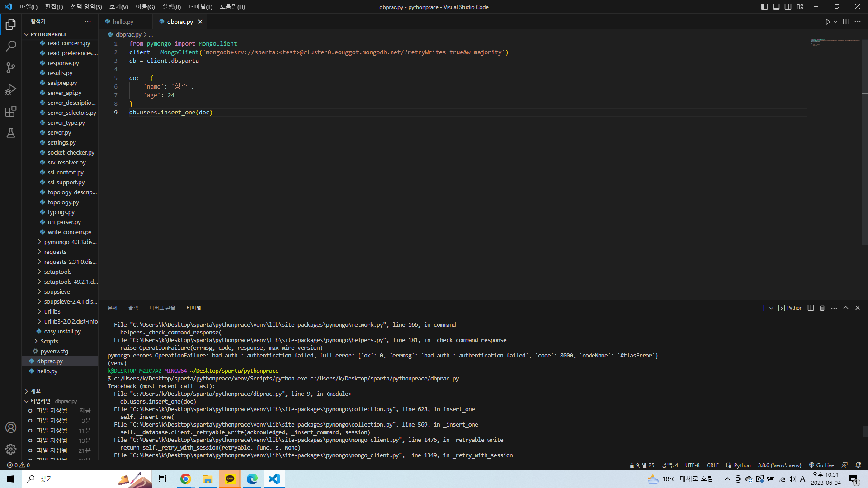868x488 pixels.
Task: Switch to the 출력 output tab
Action: pos(133,308)
